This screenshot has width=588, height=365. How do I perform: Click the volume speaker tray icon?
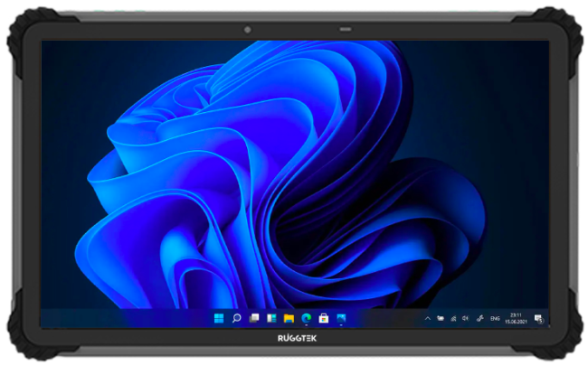[465, 318]
